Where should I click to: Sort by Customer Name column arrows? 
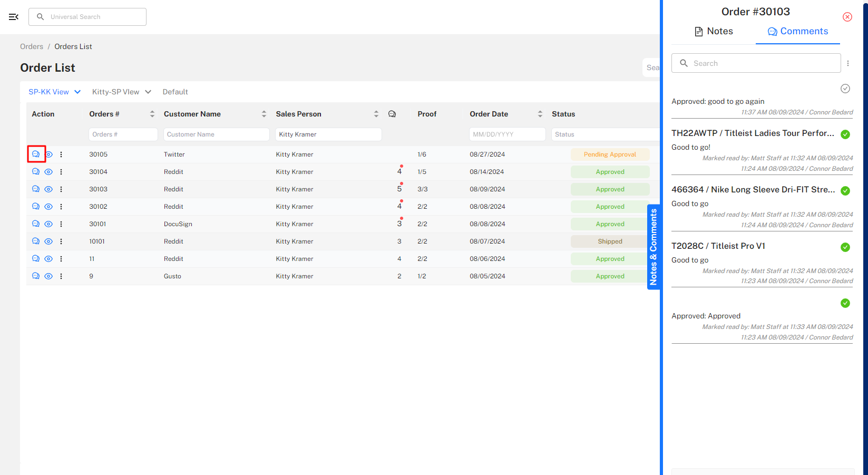(264, 114)
